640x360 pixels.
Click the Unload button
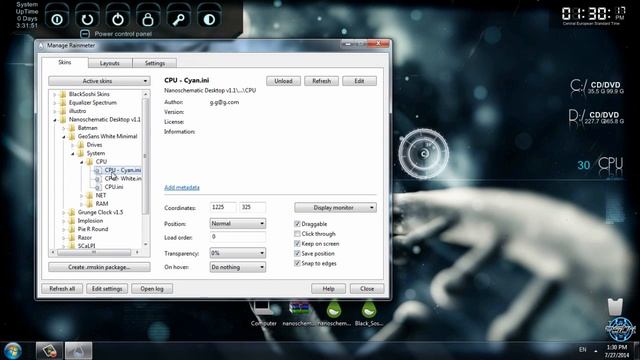click(x=283, y=81)
